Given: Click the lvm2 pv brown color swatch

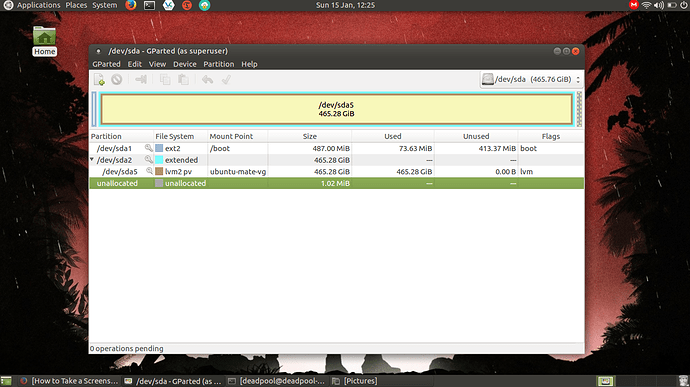Looking at the screenshot, I should pyautogui.click(x=159, y=171).
